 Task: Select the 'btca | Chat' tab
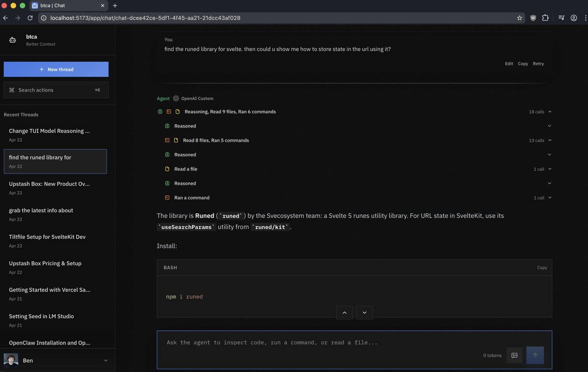click(68, 6)
